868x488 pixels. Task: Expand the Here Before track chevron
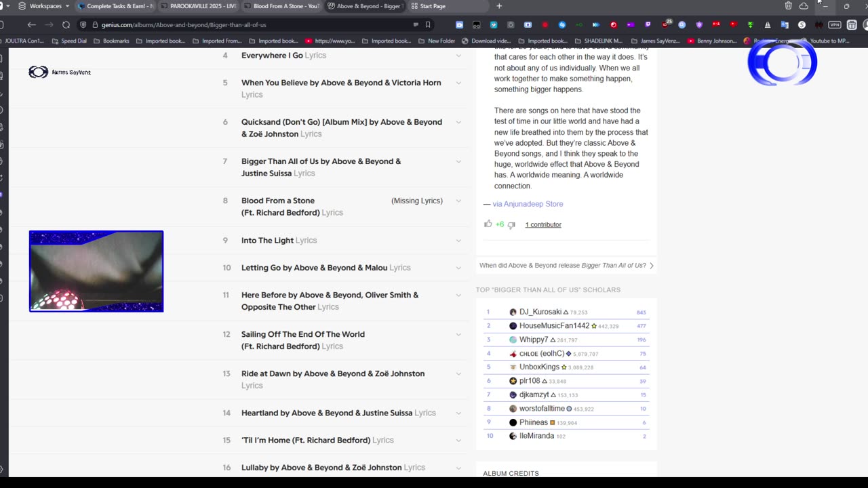458,295
